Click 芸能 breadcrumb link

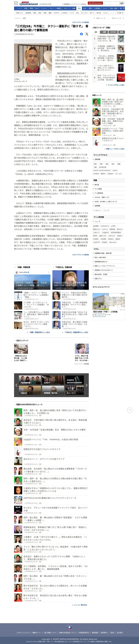(24, 18)
